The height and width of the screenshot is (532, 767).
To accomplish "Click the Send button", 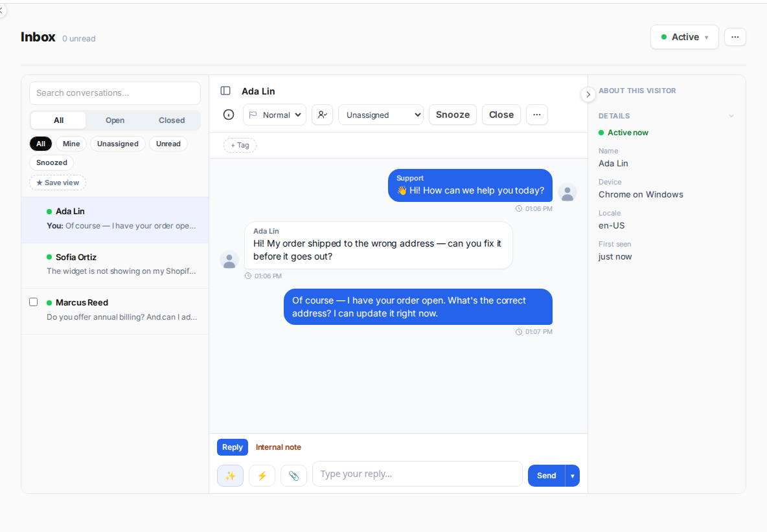I will click(546, 476).
